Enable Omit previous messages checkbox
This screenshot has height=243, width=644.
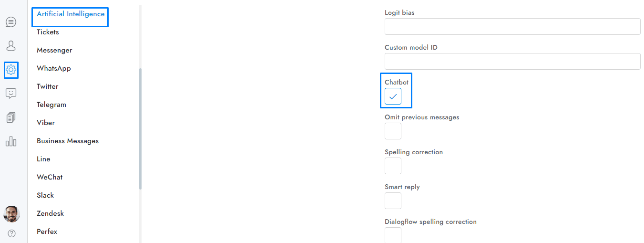coord(393,131)
